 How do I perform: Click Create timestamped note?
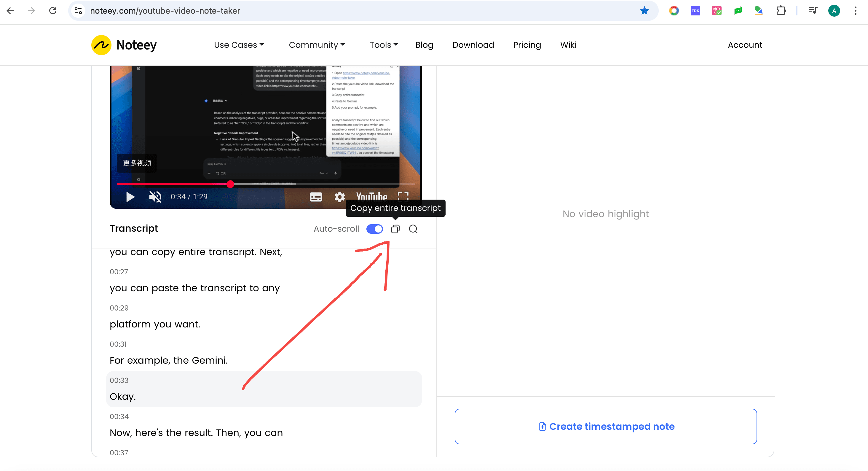pos(606,426)
